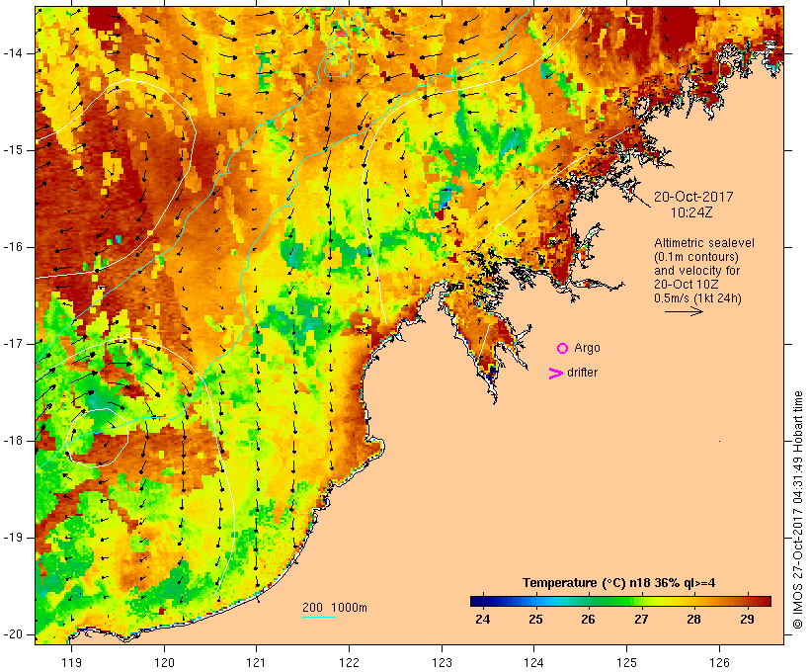Click the latitude axis label '-18'
Viewport: 810px width, 672px height.
pos(13,441)
